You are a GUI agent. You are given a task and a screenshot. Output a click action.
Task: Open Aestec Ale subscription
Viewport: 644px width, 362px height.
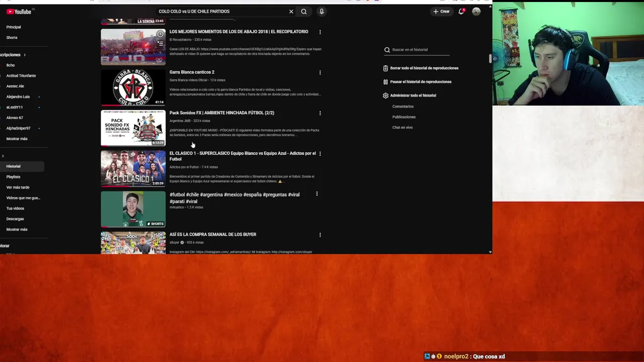click(15, 86)
